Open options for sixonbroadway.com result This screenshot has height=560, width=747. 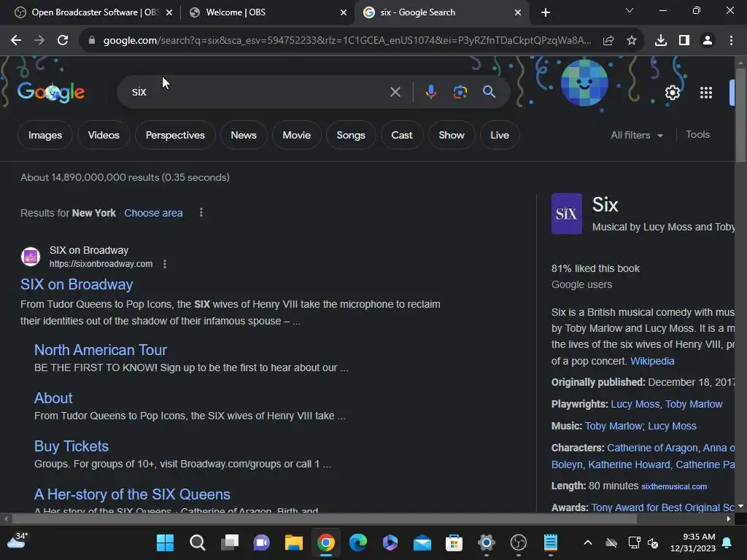click(x=165, y=264)
